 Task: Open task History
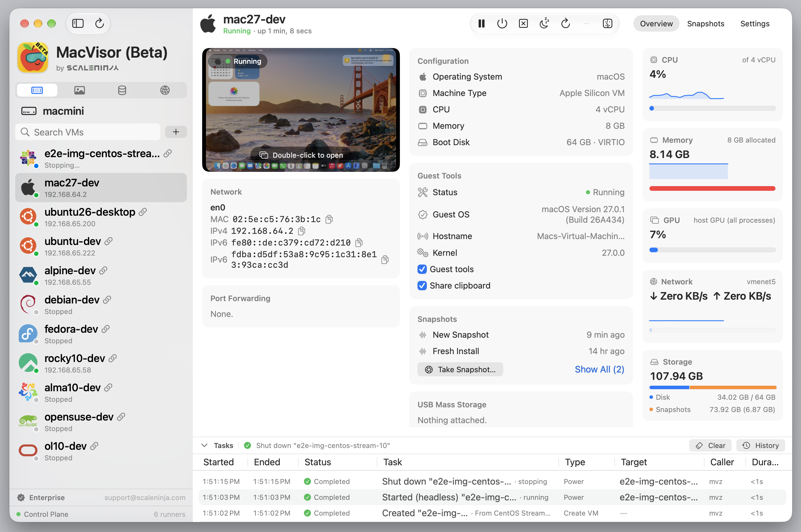click(761, 445)
